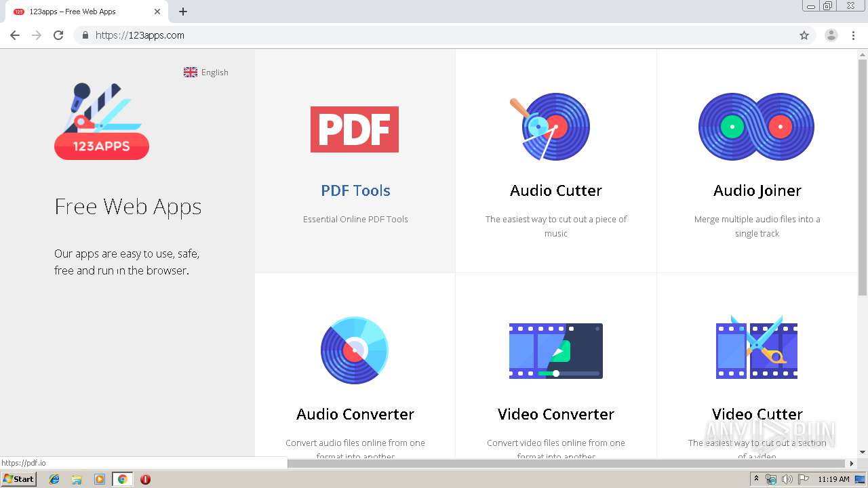
Task: Reload the 123apps page
Action: (x=58, y=35)
